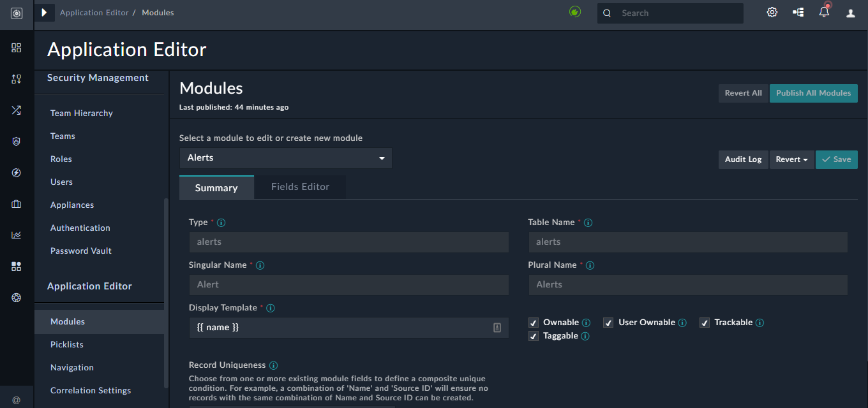
Task: Open the dashboard grid icon in sidebar
Action: click(16, 47)
